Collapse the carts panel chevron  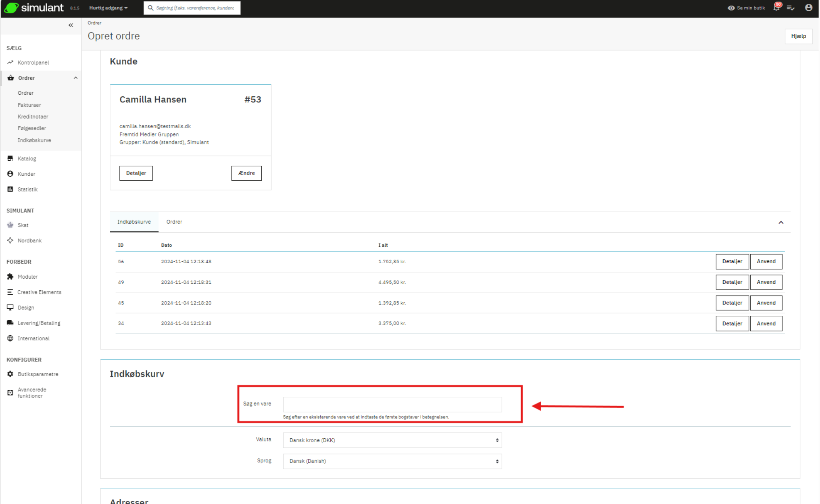tap(781, 223)
